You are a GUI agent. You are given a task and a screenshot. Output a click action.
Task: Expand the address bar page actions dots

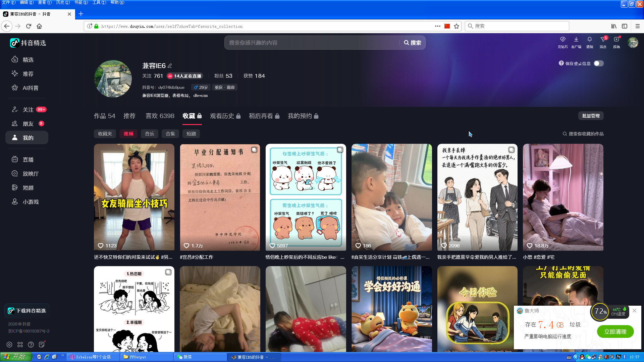coord(437,26)
